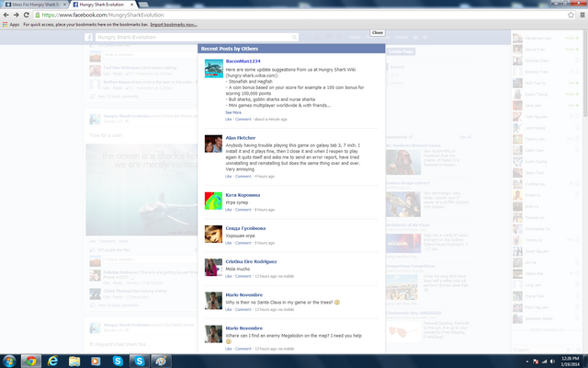Like BaconMan1234's post
The width and height of the screenshot is (588, 368).
pyautogui.click(x=229, y=119)
